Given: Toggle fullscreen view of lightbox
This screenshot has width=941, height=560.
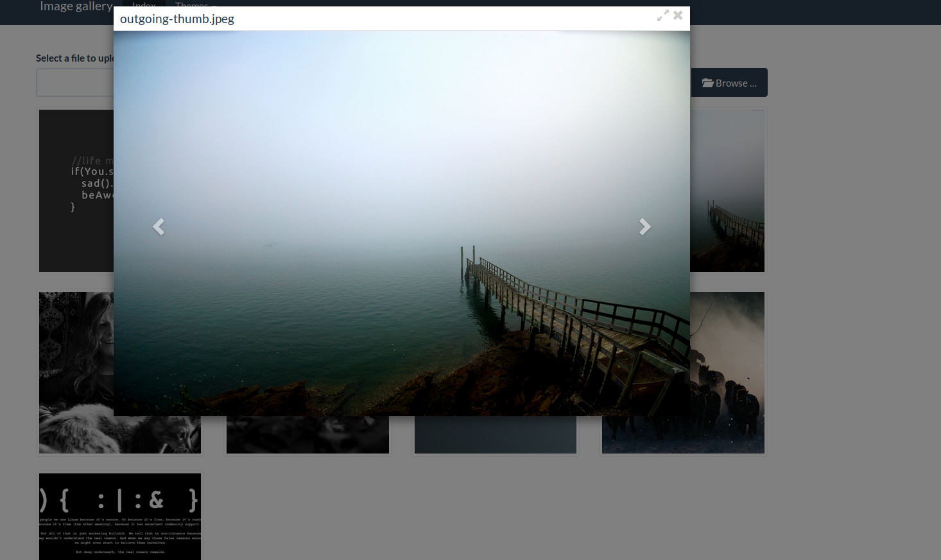Looking at the screenshot, I should (x=663, y=15).
